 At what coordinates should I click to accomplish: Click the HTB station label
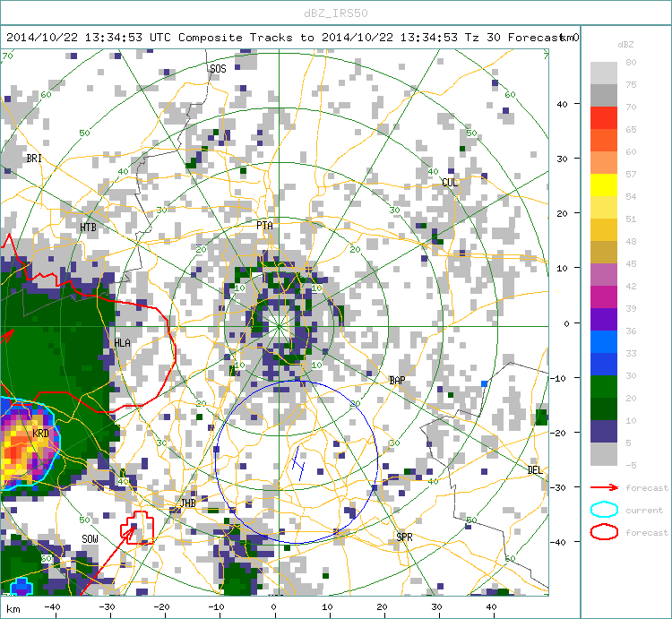[x=88, y=227]
